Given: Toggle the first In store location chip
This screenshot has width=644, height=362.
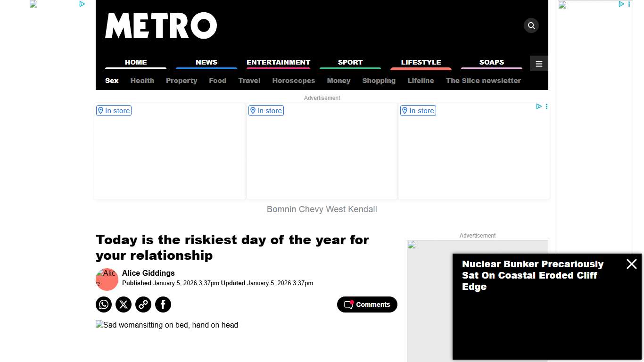Looking at the screenshot, I should [x=114, y=110].
